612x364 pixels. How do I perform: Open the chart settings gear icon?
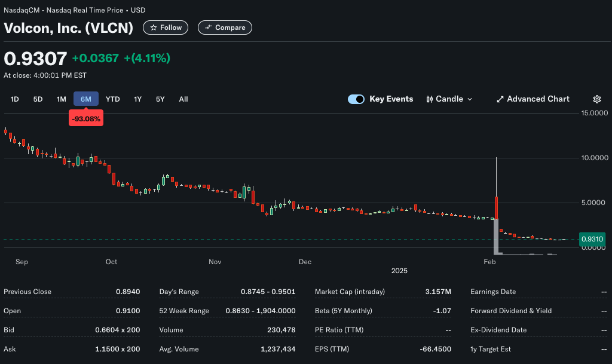(597, 99)
